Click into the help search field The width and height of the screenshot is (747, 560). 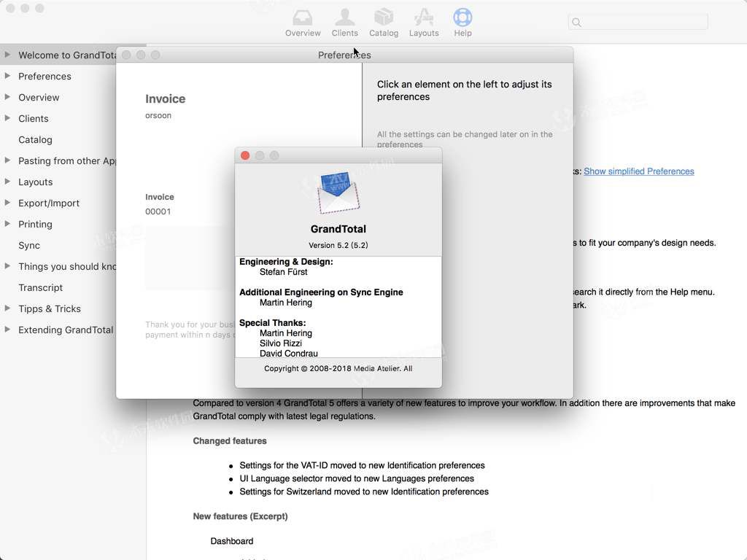pyautogui.click(x=638, y=23)
